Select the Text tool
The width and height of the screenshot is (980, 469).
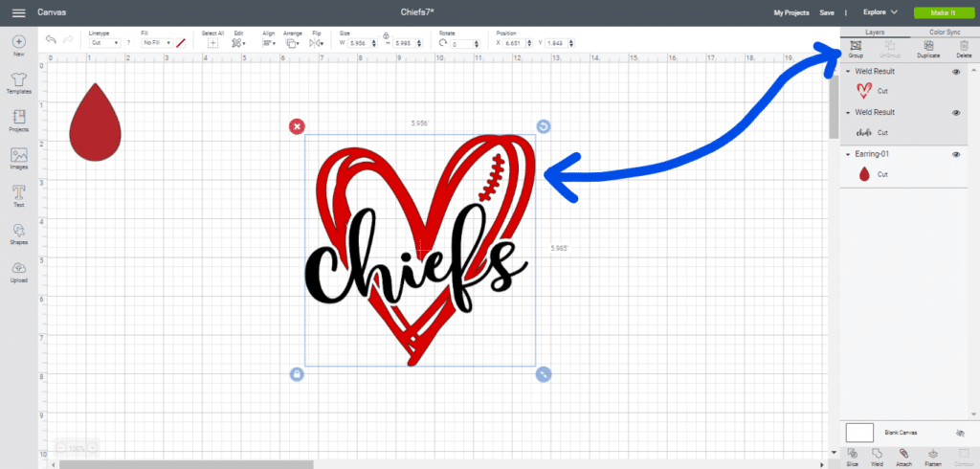tap(18, 194)
